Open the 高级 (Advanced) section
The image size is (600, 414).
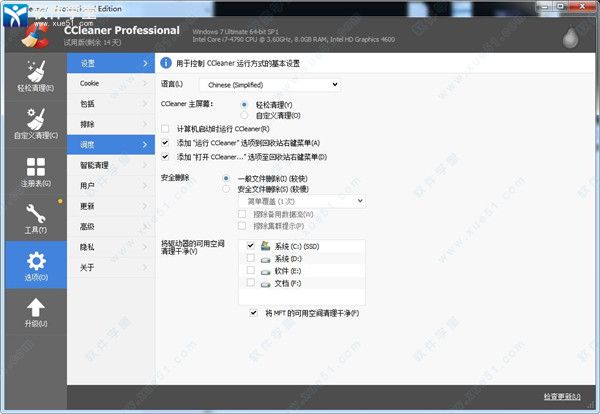(x=111, y=227)
